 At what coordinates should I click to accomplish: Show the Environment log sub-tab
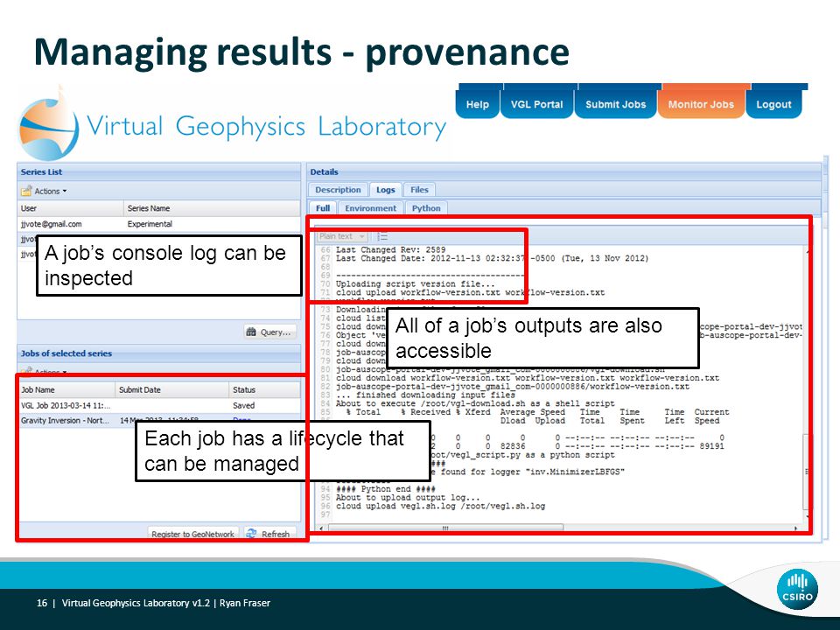point(370,208)
